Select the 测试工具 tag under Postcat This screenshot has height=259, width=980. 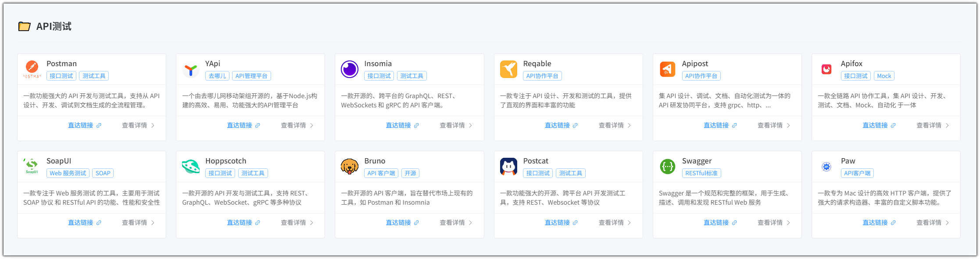pyautogui.click(x=570, y=173)
